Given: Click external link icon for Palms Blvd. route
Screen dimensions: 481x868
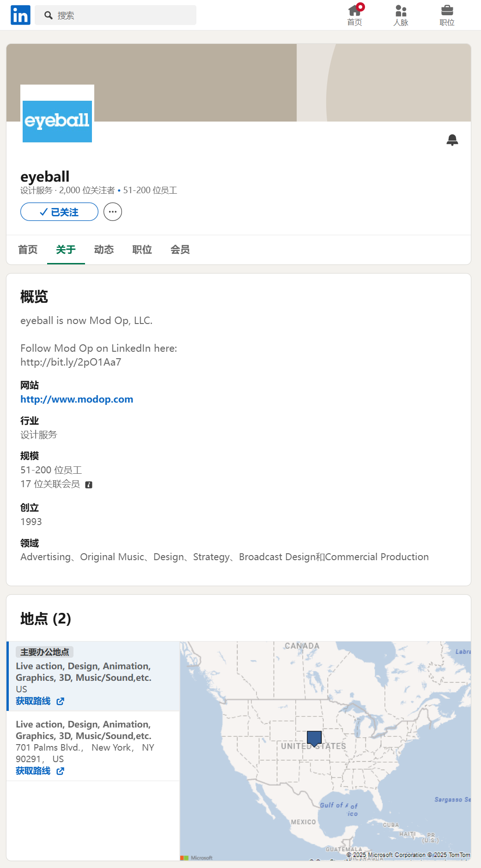Looking at the screenshot, I should pos(60,771).
